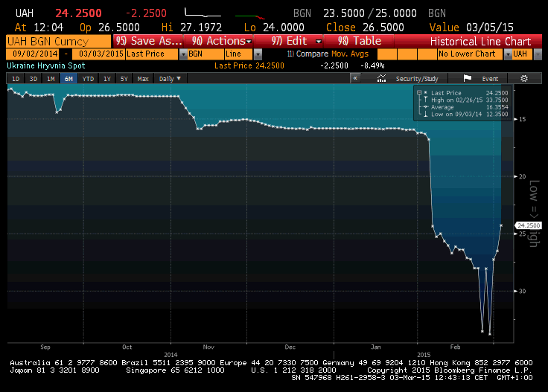Click the header Lo value 24.0000

[x=284, y=28]
